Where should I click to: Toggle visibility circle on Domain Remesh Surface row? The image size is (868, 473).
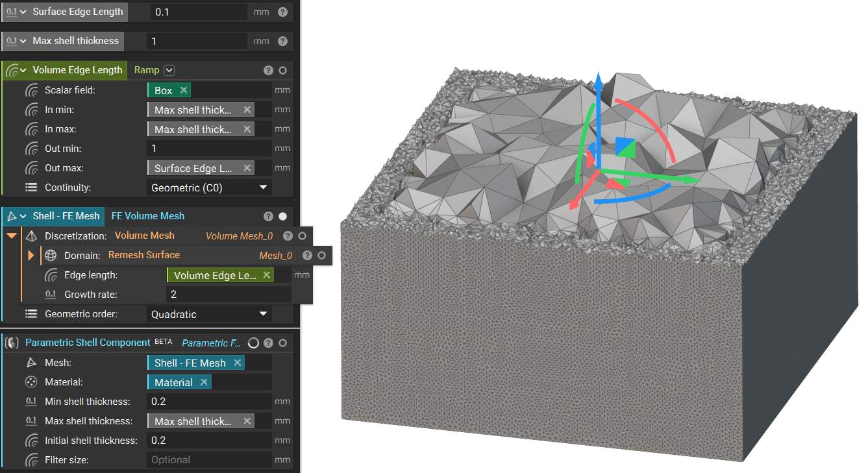322,256
